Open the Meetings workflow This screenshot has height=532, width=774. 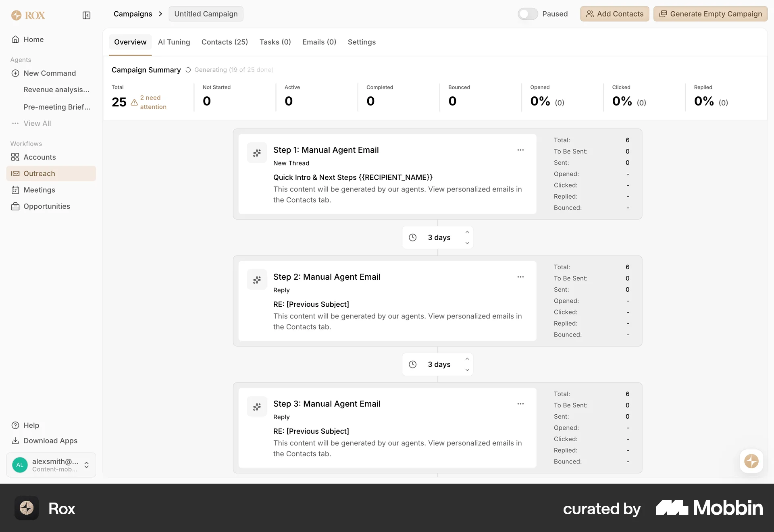click(x=40, y=190)
